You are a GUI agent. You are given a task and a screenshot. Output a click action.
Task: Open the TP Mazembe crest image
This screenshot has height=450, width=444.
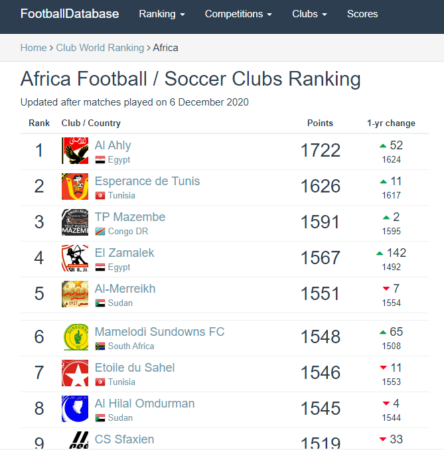pos(75,222)
